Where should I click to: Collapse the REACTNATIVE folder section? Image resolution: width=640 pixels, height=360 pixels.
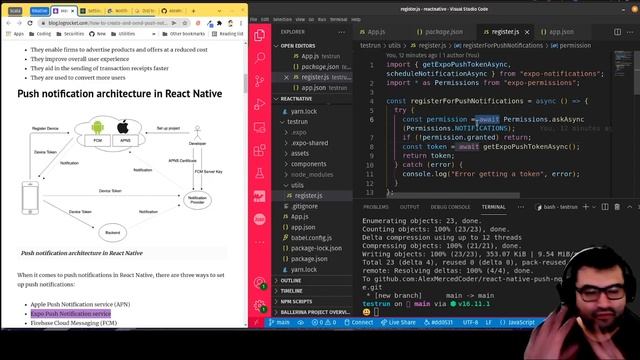tap(276, 99)
